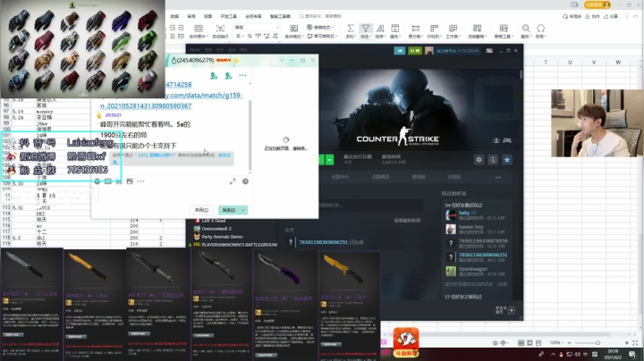Open the Points Shop tab in Steam

380,177
